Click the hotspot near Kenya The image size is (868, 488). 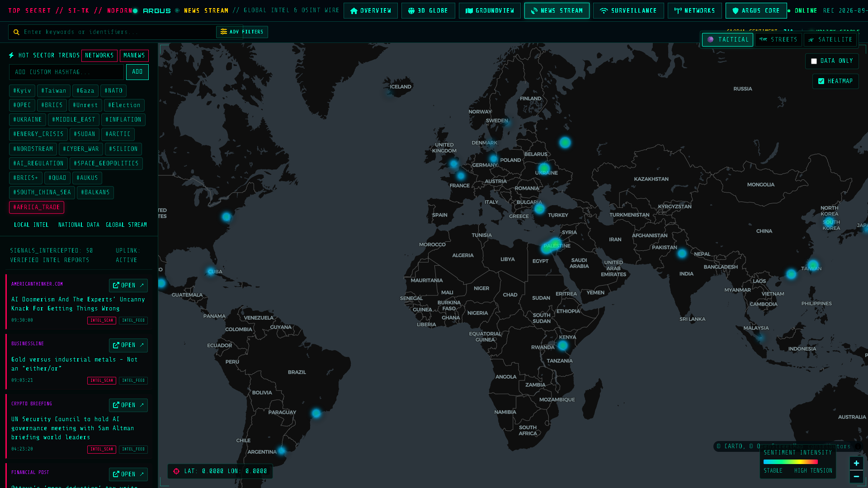(x=562, y=346)
